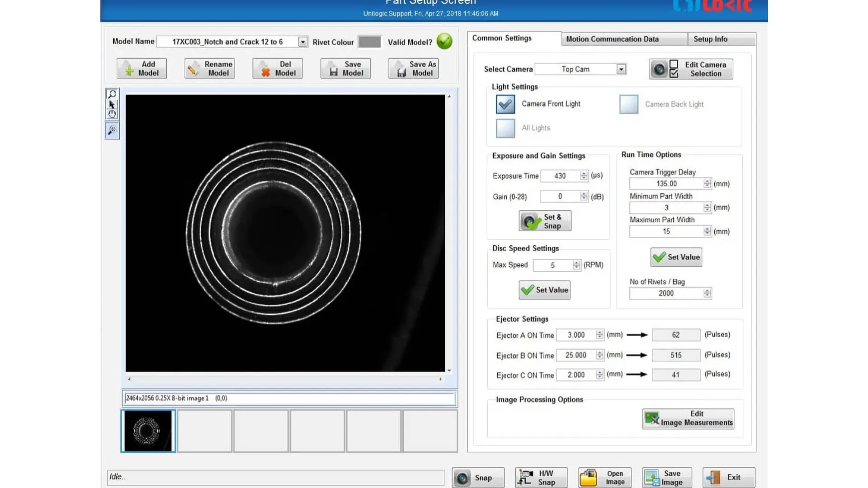
Task: Click the zoom-to-fit search tool icon
Action: (x=112, y=131)
